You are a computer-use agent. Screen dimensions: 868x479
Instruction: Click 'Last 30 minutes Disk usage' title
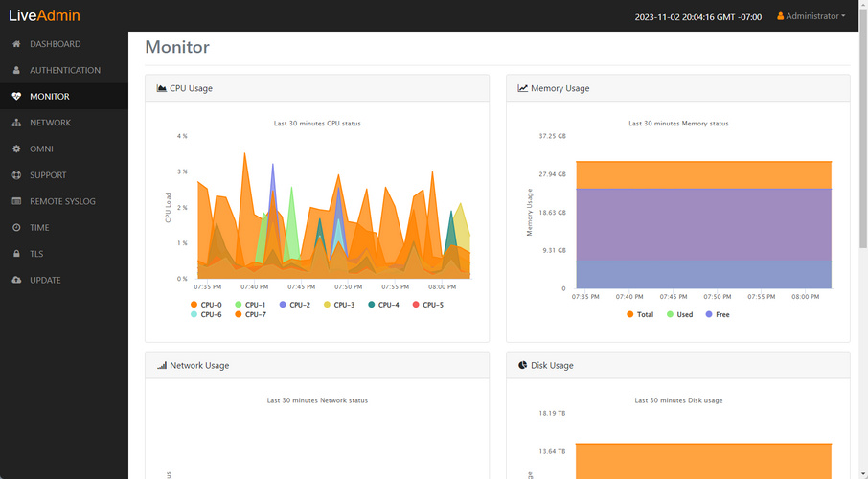[678, 400]
